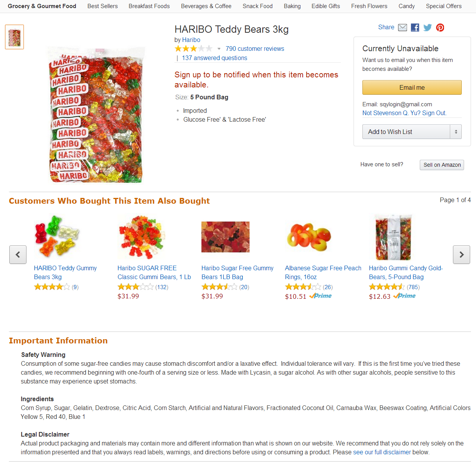
Task: Expand page 1 of 4 carousel navigation
Action: 455,200
